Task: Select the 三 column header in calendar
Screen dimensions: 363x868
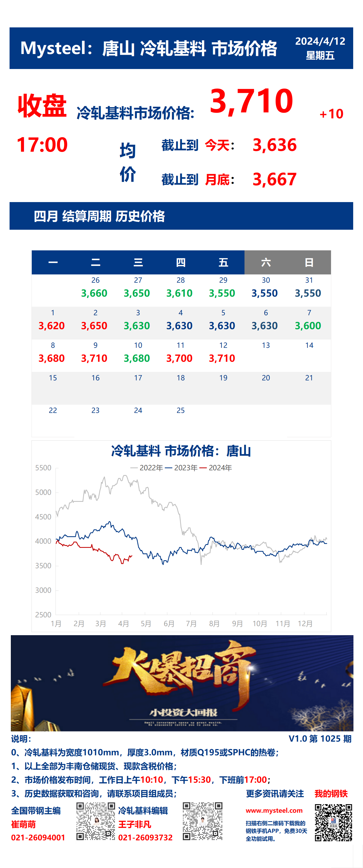Action: tap(138, 262)
